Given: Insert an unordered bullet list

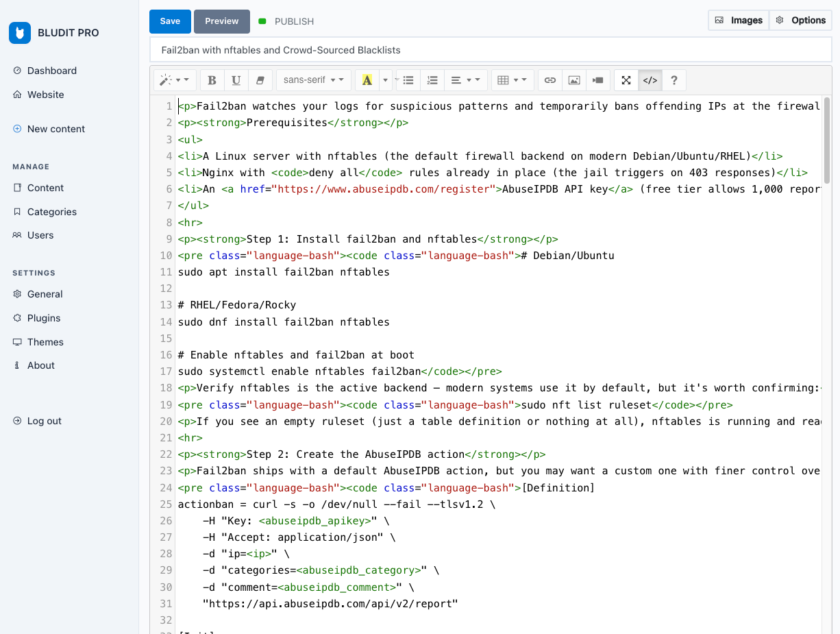Looking at the screenshot, I should (x=408, y=80).
